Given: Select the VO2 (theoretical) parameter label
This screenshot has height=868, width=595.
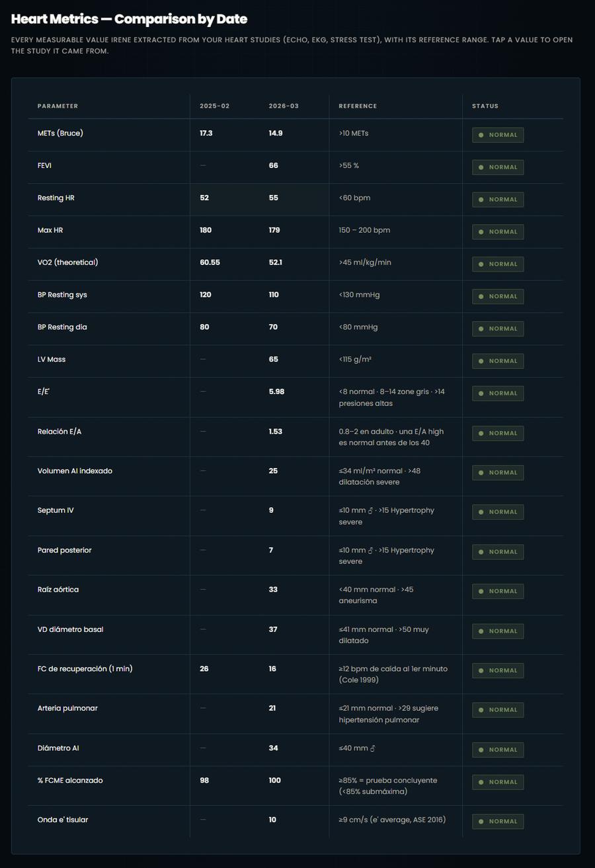Looking at the screenshot, I should (67, 263).
